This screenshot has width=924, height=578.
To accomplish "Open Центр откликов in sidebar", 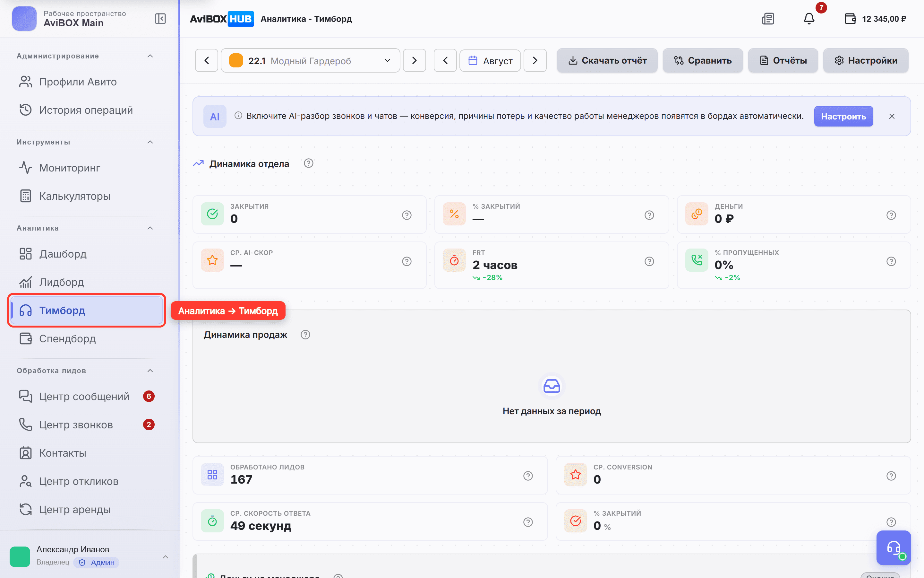I will click(87, 481).
